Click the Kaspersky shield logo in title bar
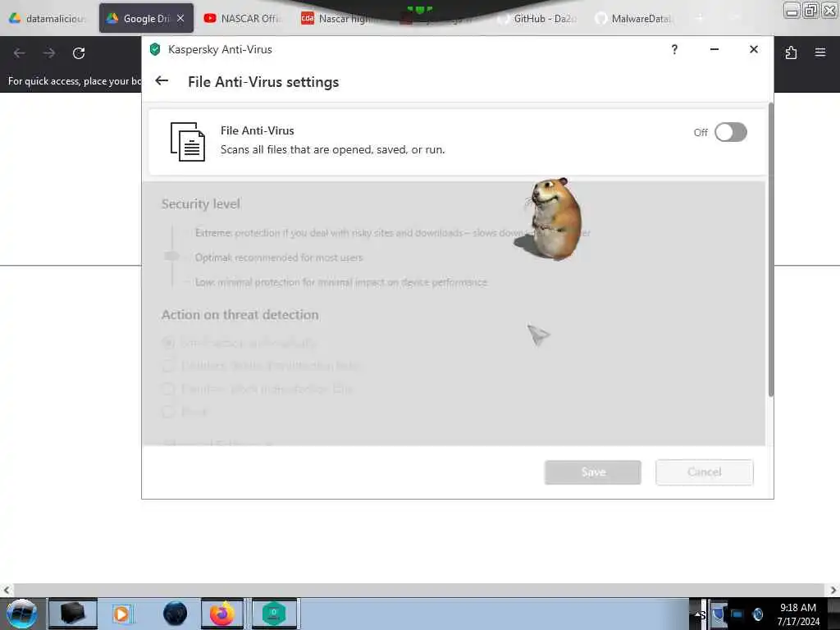The image size is (840, 630). tap(155, 49)
